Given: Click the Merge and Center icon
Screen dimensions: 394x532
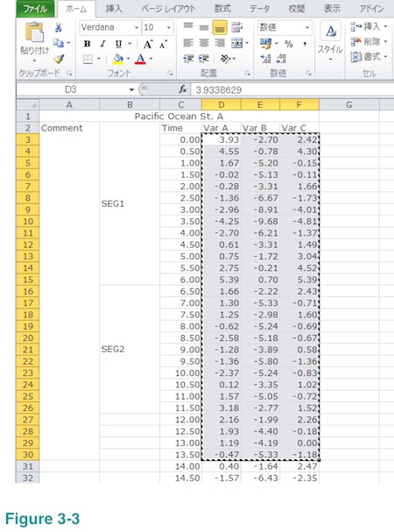Looking at the screenshot, I should pyautogui.click(x=237, y=43).
